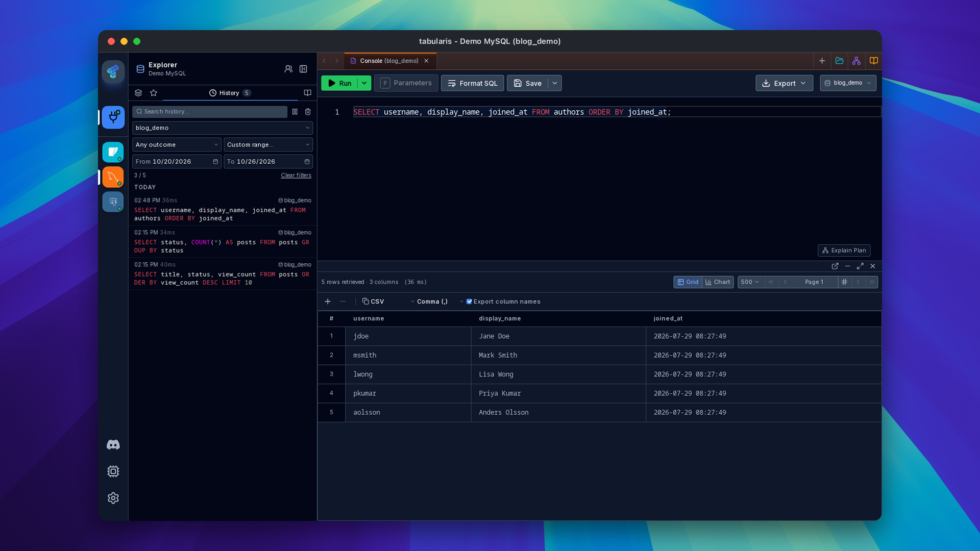Open file via folder icon in tab bar

(839, 61)
